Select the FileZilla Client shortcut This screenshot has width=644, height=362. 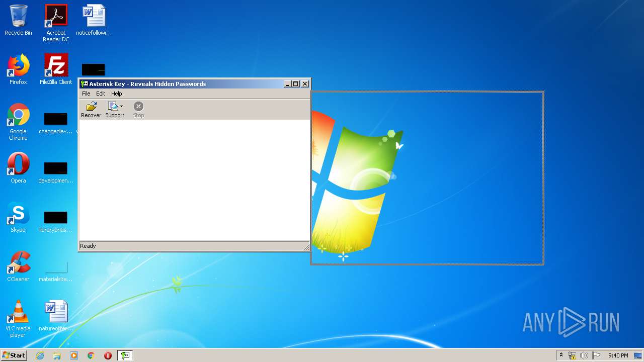point(56,69)
